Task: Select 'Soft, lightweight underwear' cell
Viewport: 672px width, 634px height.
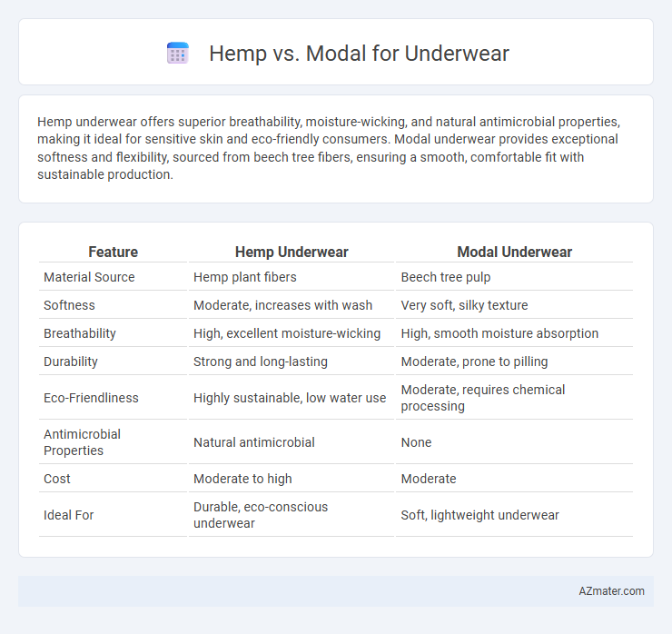Action: (479, 515)
